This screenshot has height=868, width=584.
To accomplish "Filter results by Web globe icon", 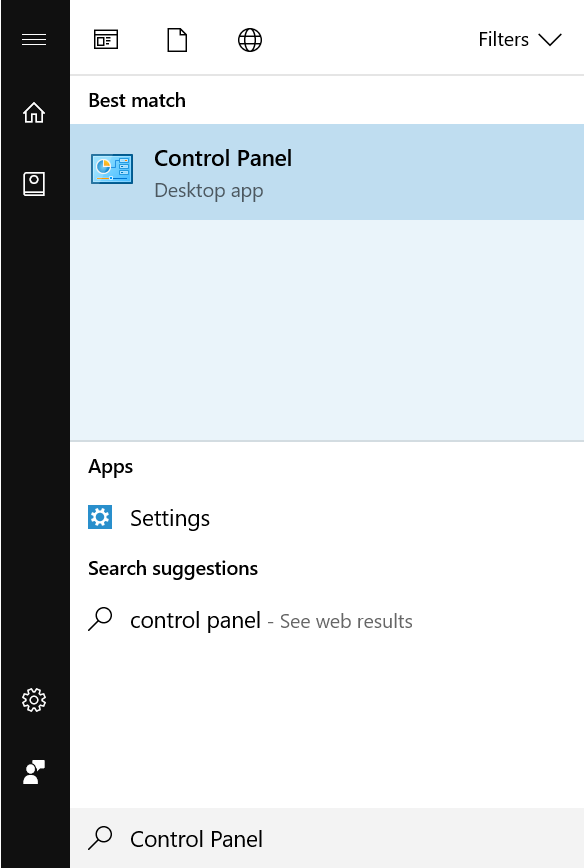I will coord(250,40).
